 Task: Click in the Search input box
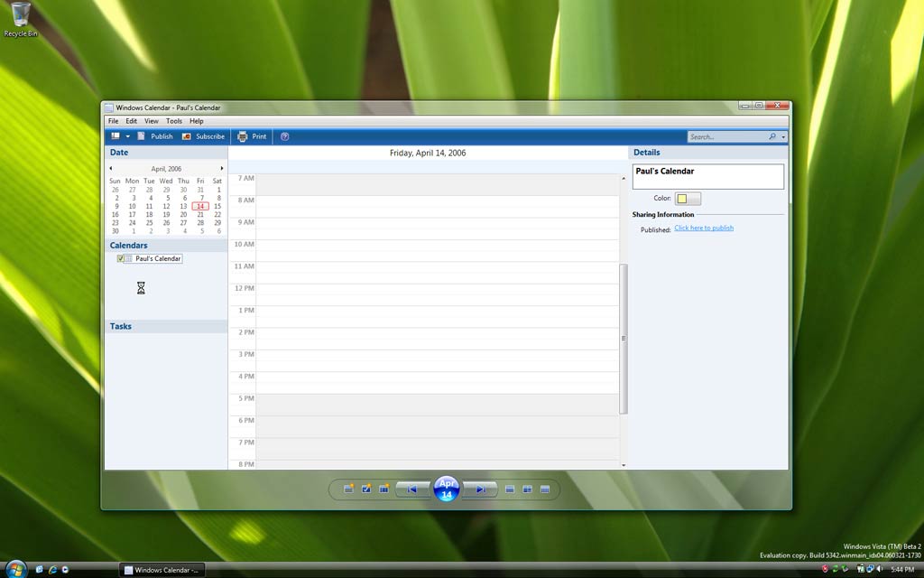pos(726,137)
